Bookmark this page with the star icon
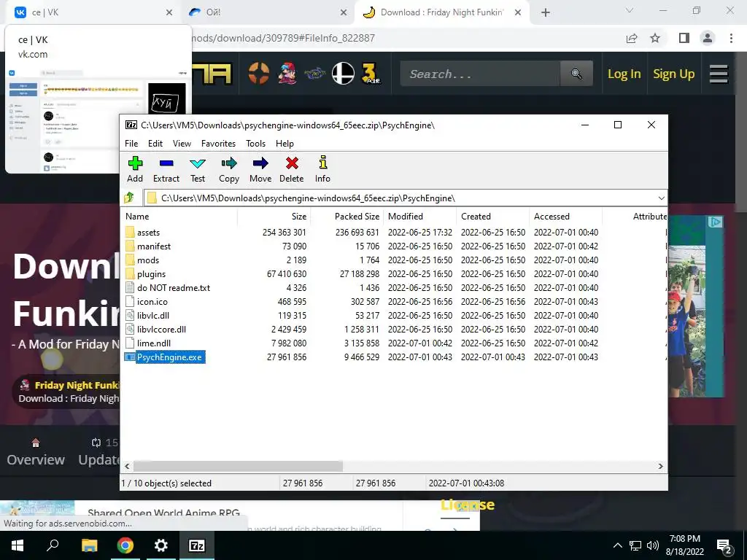747x560 pixels. click(x=655, y=38)
